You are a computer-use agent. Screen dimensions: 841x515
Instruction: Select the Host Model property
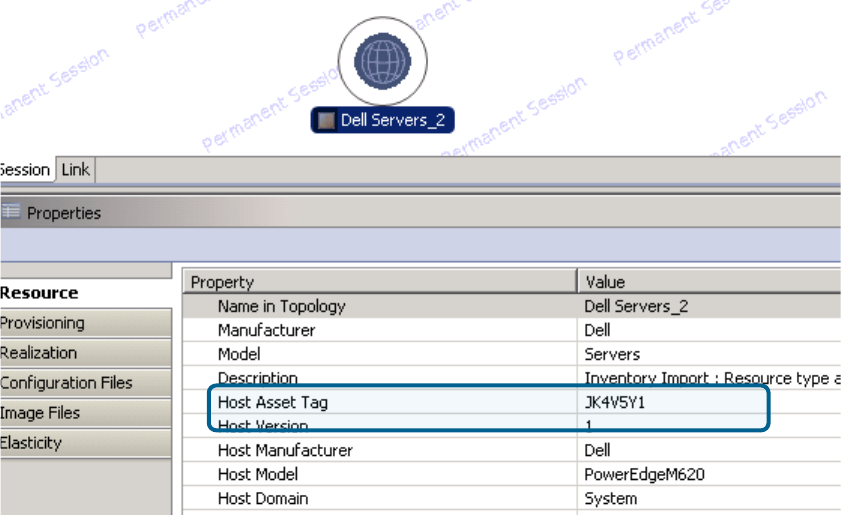[x=257, y=475]
